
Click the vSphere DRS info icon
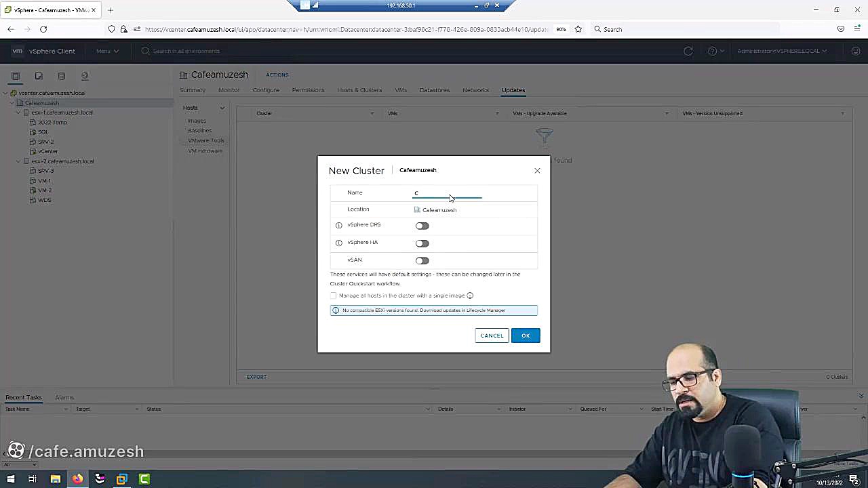(x=339, y=225)
